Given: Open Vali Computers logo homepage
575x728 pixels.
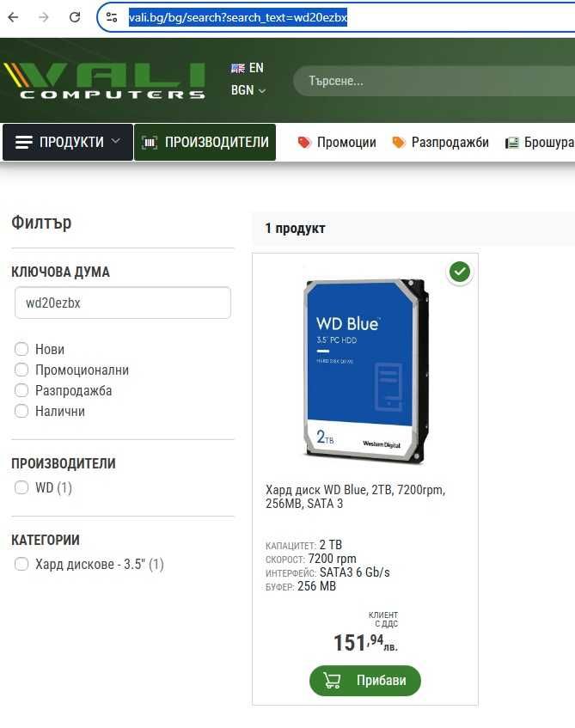Looking at the screenshot, I should click(x=104, y=81).
